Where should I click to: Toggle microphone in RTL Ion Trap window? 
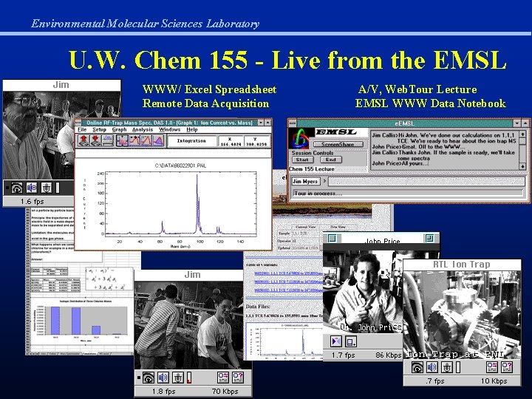point(446,367)
